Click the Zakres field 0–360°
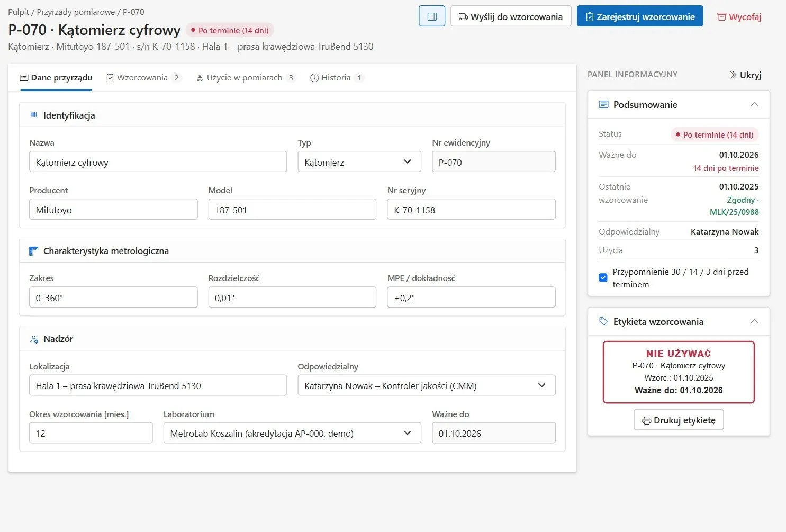Screen dimensions: 786x532 point(113,297)
